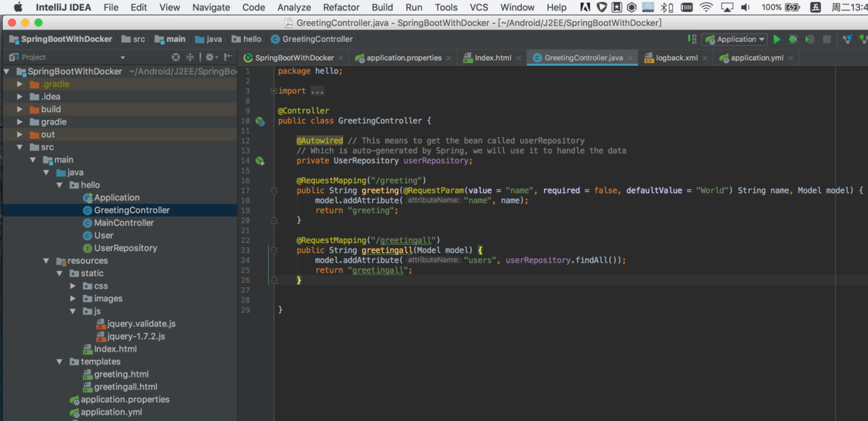Select jquery.validate.js in the js folder
The height and width of the screenshot is (421, 868).
tap(141, 324)
